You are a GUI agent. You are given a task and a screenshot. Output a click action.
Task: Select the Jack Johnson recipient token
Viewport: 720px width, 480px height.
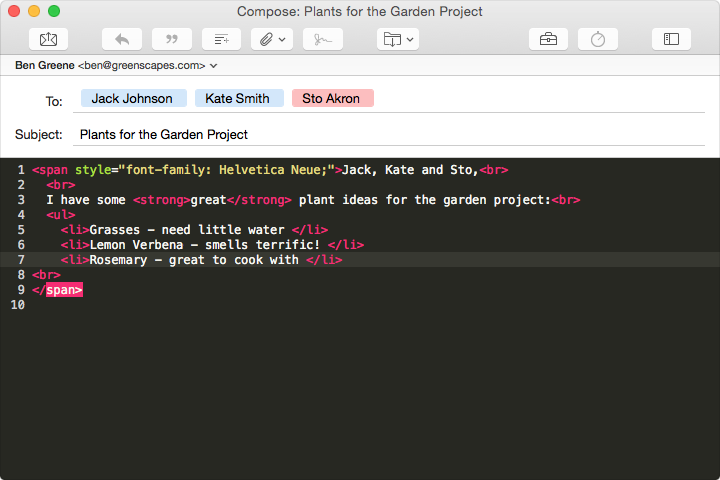point(134,98)
